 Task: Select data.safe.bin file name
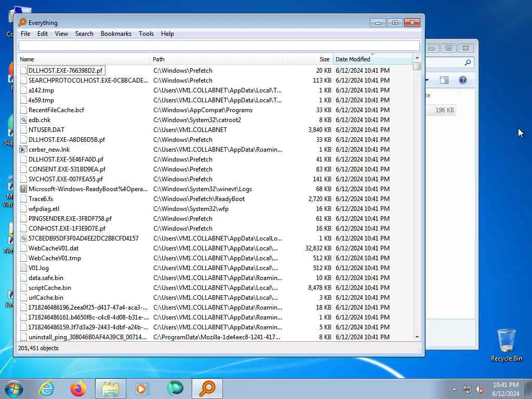[x=46, y=278]
